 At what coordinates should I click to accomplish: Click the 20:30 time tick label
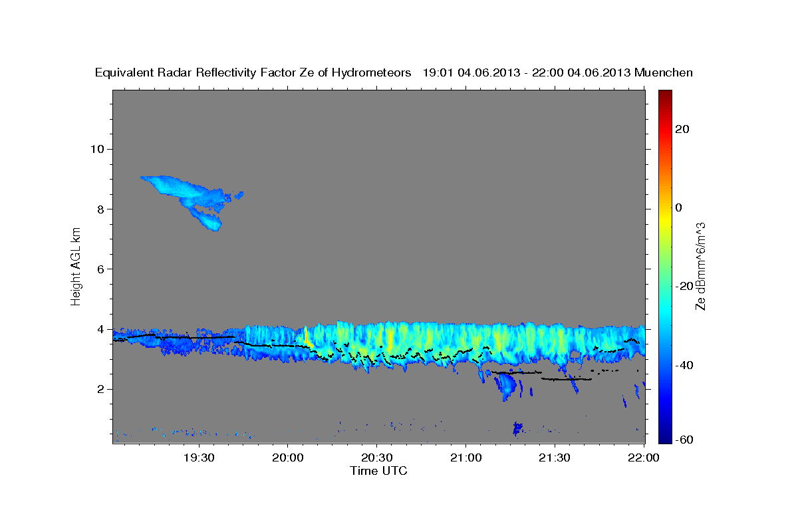pyautogui.click(x=376, y=458)
